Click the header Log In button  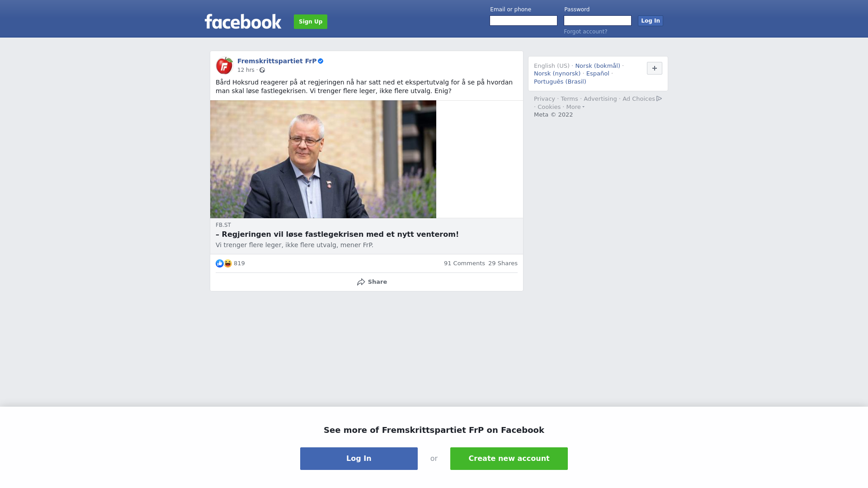coord(651,21)
